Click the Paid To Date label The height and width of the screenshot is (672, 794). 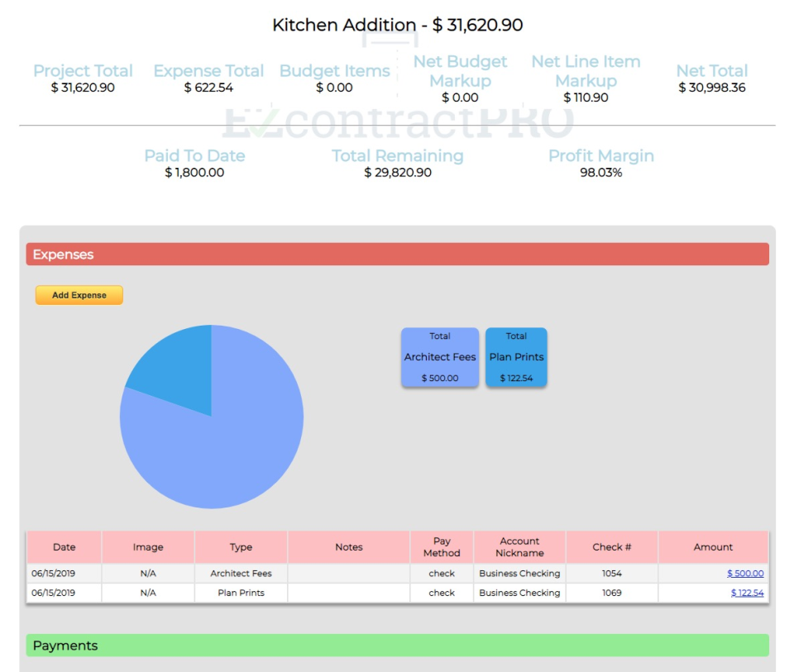pos(194,156)
